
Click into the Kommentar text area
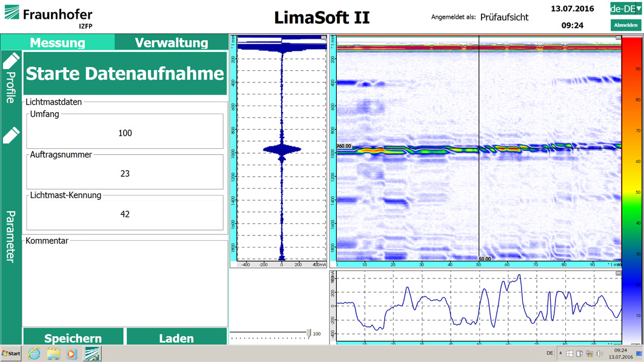click(125, 285)
